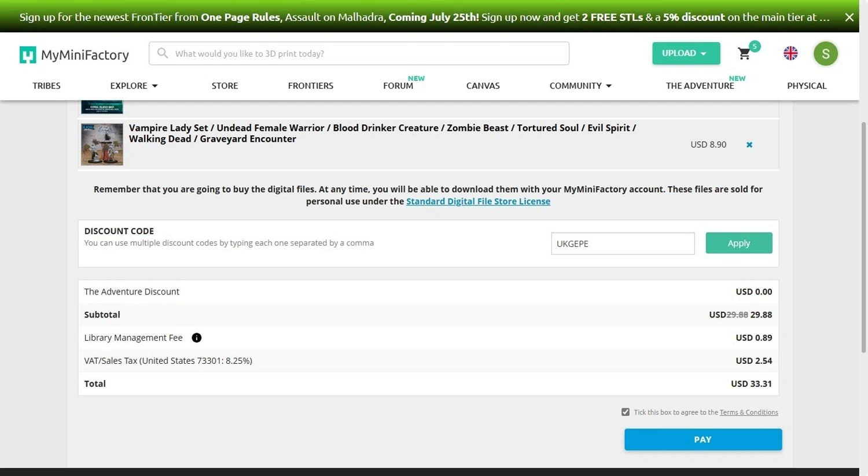
Task: Click the Vampire Lady Set thumbnail
Action: [102, 145]
